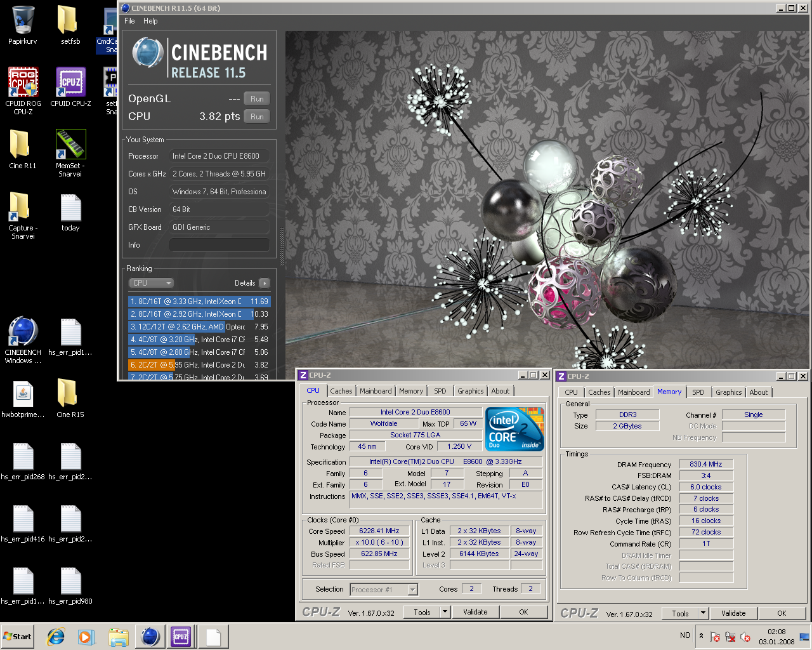
Task: Open the File menu in Cinebench
Action: pos(129,21)
